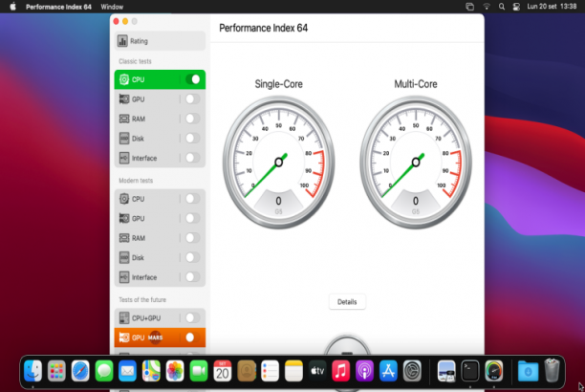Click the date and time in menu bar
The image size is (585, 392).
point(552,7)
